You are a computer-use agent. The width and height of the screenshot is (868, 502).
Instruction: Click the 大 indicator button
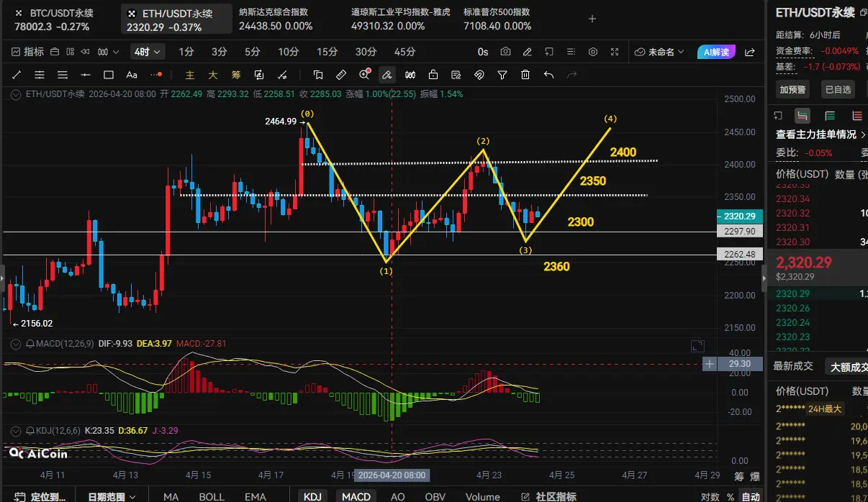tap(213, 75)
